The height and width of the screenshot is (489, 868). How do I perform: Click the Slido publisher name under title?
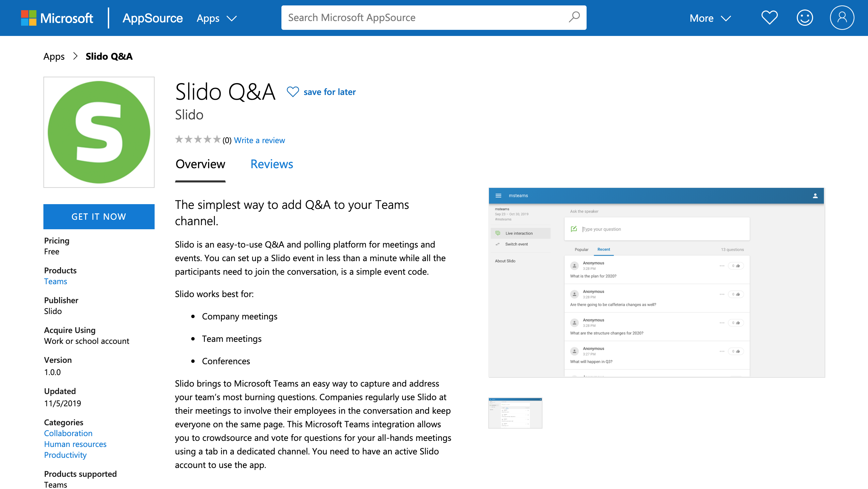coord(189,115)
